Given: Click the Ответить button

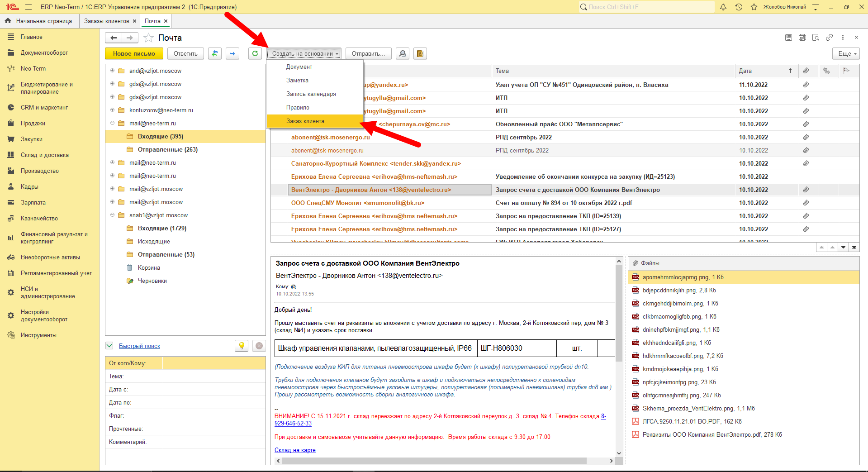Looking at the screenshot, I should coord(185,53).
